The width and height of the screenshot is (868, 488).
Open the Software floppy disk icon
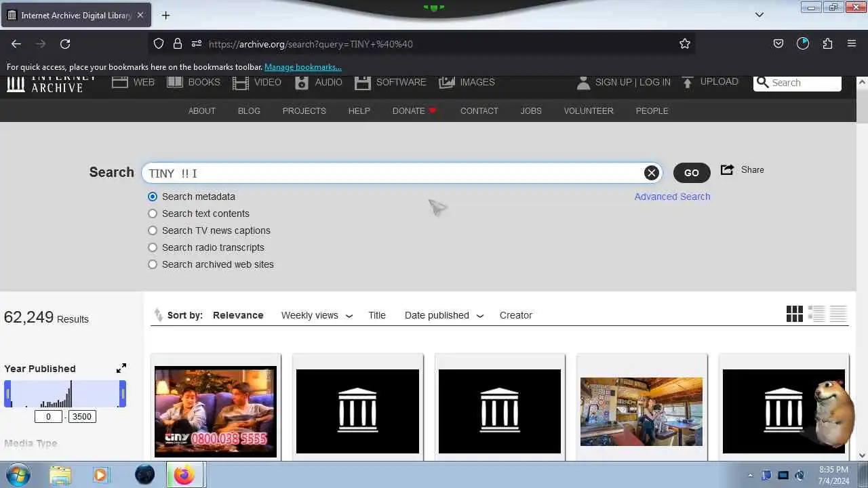(363, 83)
